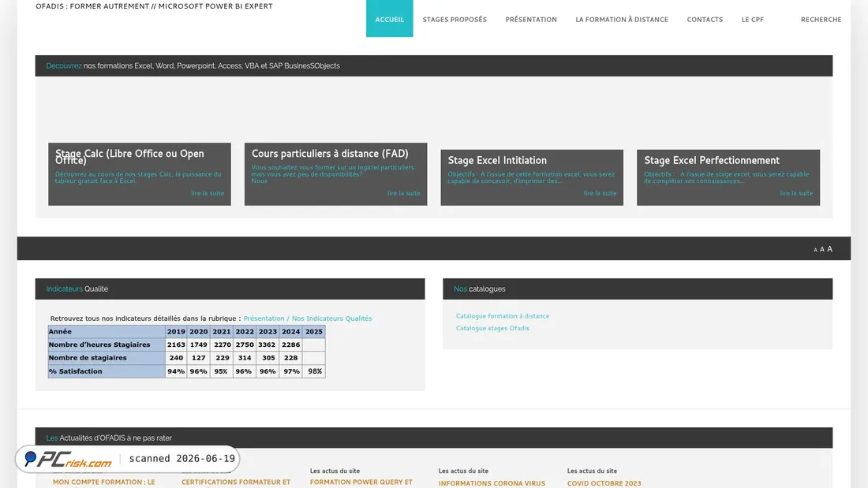Viewport: 868px width, 488px height.
Task: Click the Actualités d'OFADIS section header
Action: click(x=433, y=438)
